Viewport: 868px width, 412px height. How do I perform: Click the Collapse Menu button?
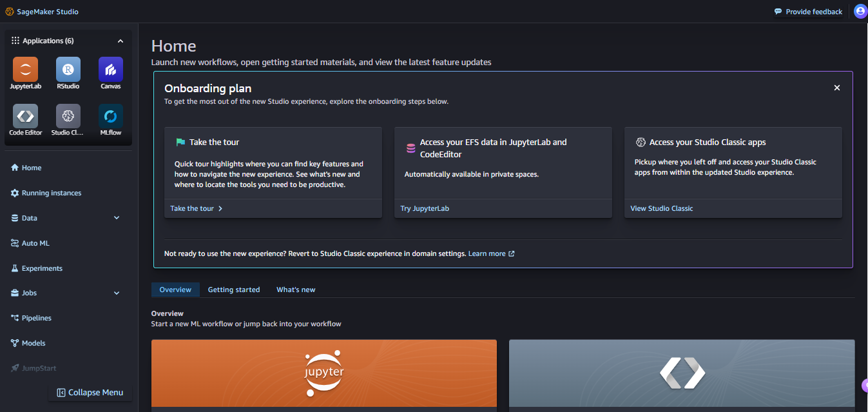[90, 393]
